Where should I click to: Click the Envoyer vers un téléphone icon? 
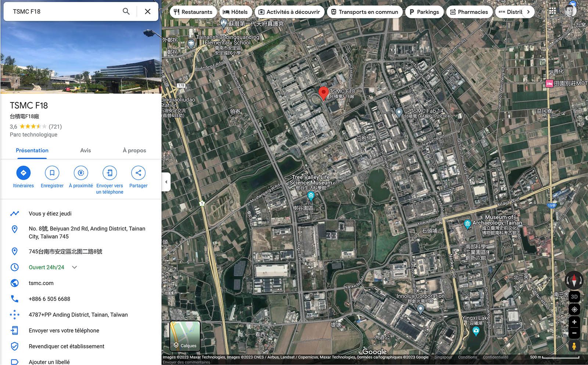pos(110,173)
